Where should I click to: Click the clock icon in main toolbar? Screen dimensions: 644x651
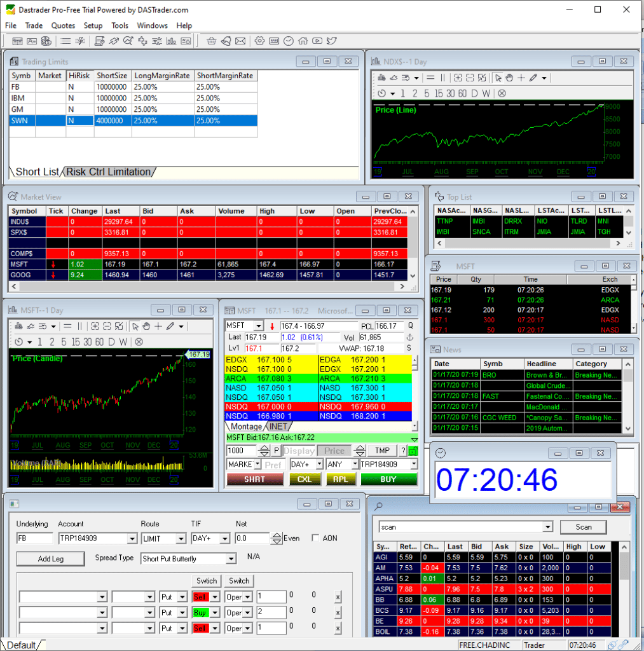pyautogui.click(x=288, y=41)
